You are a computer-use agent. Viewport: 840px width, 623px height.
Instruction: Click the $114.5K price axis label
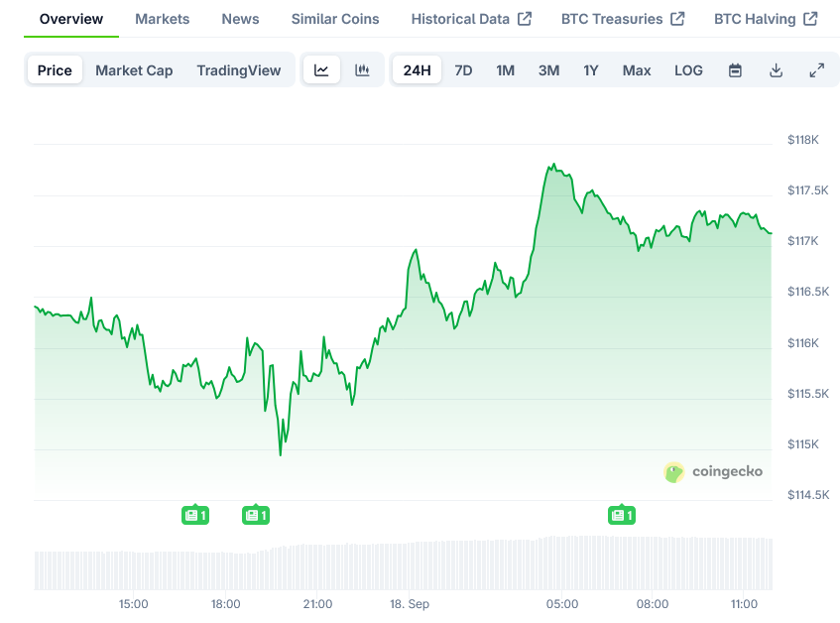point(808,494)
